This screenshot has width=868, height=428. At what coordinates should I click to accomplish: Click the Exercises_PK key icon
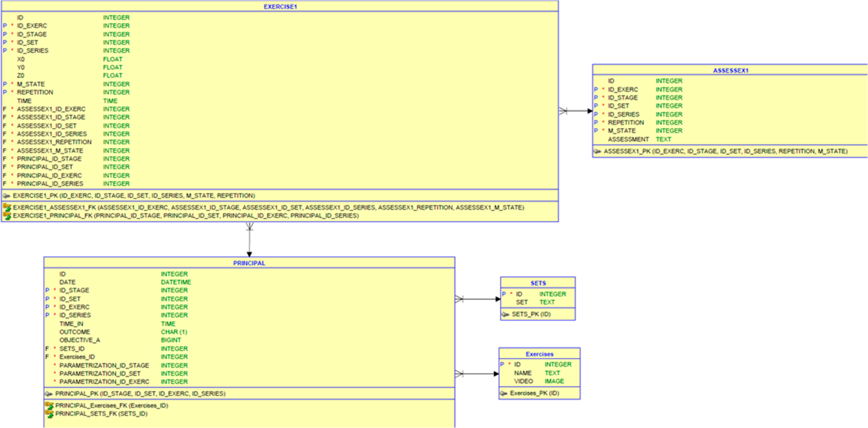(x=503, y=393)
